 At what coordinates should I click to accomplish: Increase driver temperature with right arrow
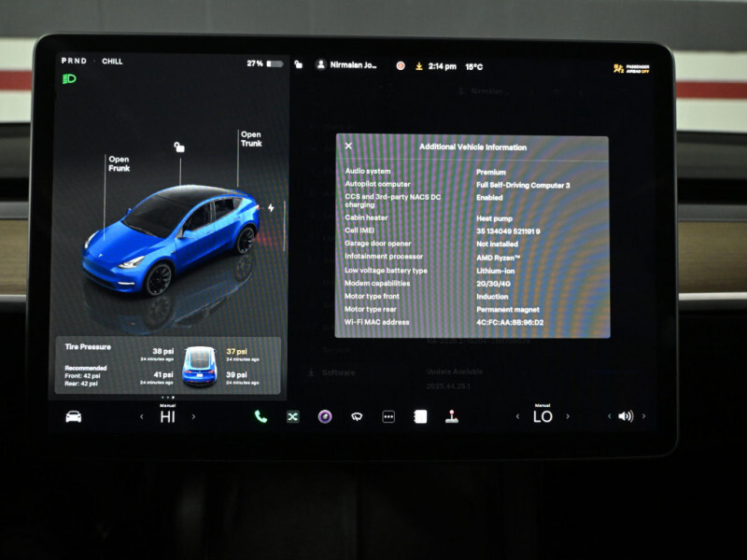(193, 417)
